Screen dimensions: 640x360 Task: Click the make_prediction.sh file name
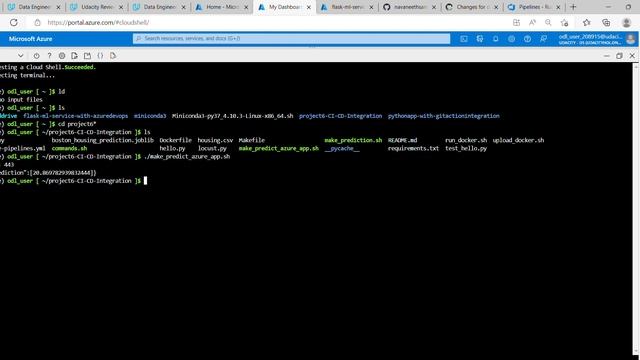click(x=353, y=140)
